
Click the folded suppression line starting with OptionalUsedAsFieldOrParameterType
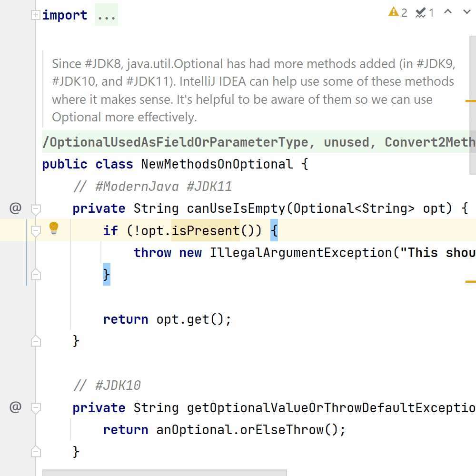click(259, 142)
